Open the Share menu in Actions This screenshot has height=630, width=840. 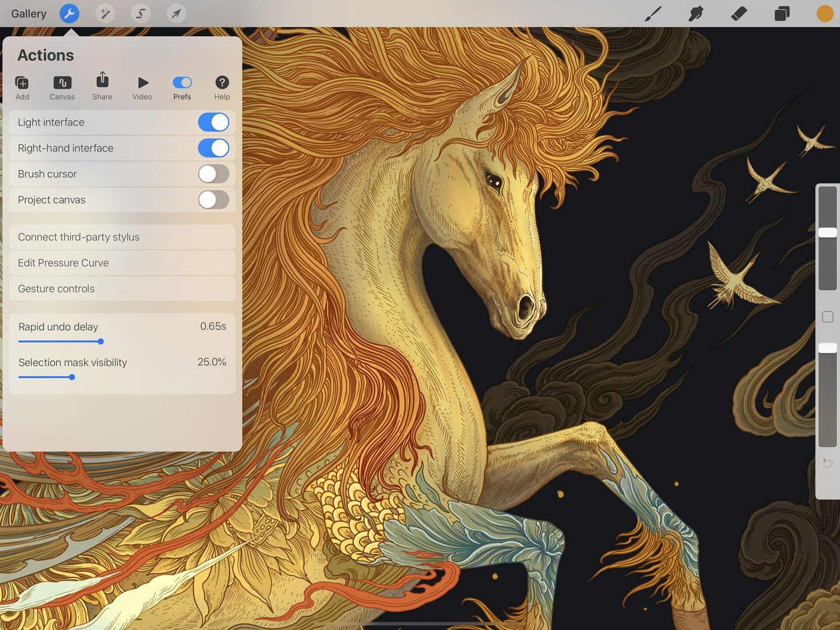(102, 86)
